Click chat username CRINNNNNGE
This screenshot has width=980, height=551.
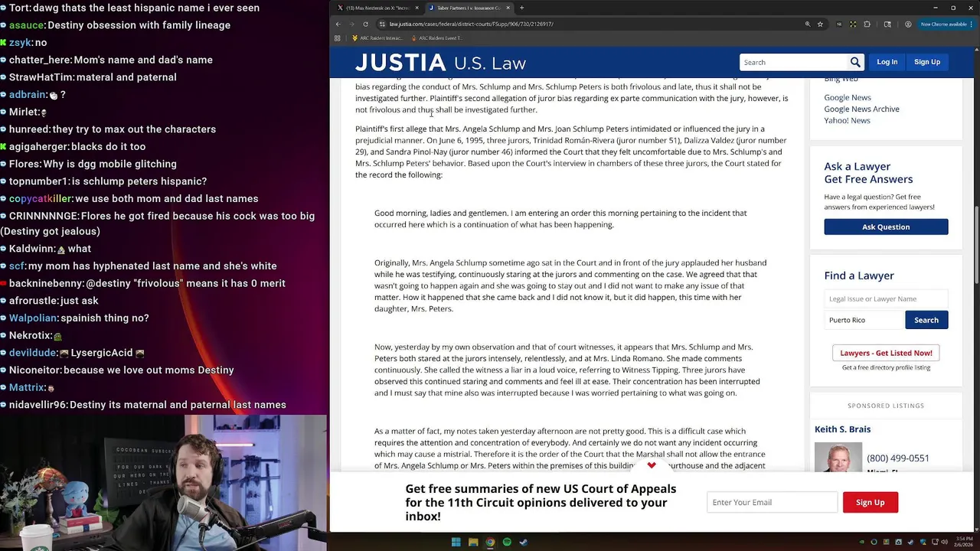point(44,216)
